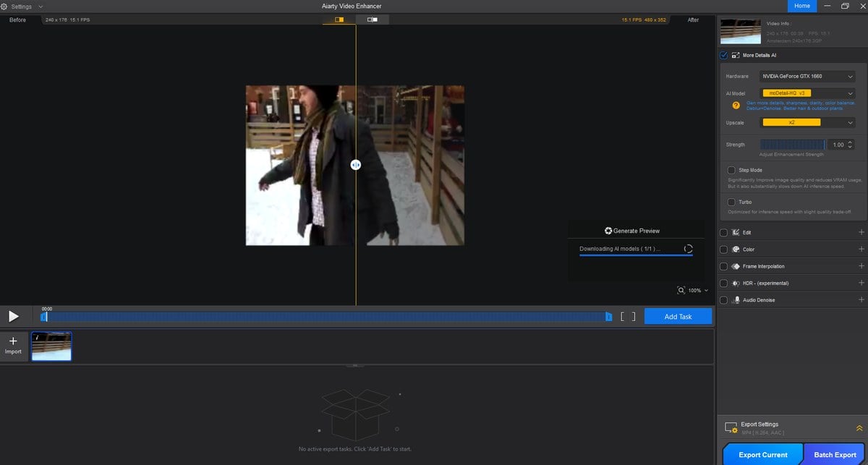Open the Hardware GPU dropdown

808,76
